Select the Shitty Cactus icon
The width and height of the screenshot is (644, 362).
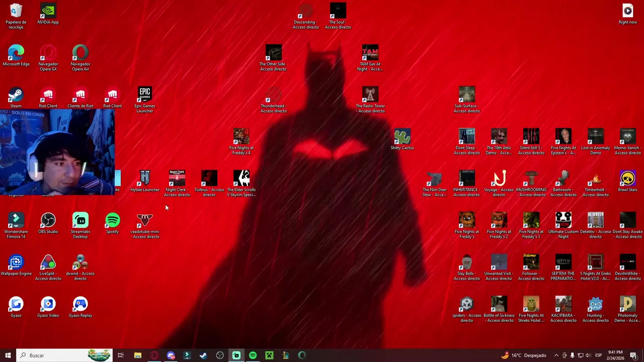point(403,139)
